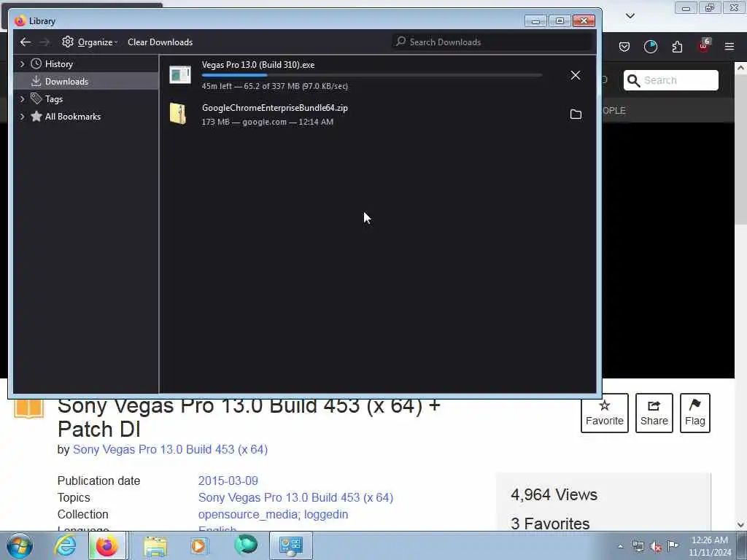Image resolution: width=747 pixels, height=560 pixels.
Task: Click the Firefox logo in Library title bar
Action: point(20,21)
